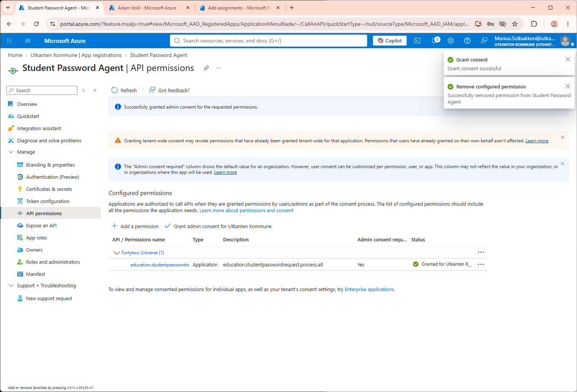Screen dimensions: 577x392
Task: Click the sidebar Search field
Action: click(x=42, y=90)
